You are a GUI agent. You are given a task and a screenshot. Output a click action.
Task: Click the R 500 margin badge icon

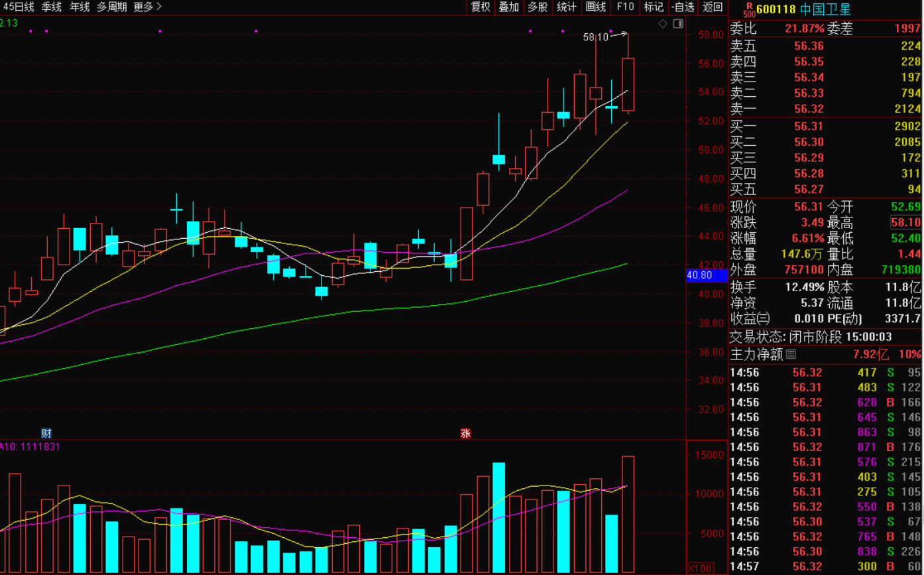pos(748,9)
